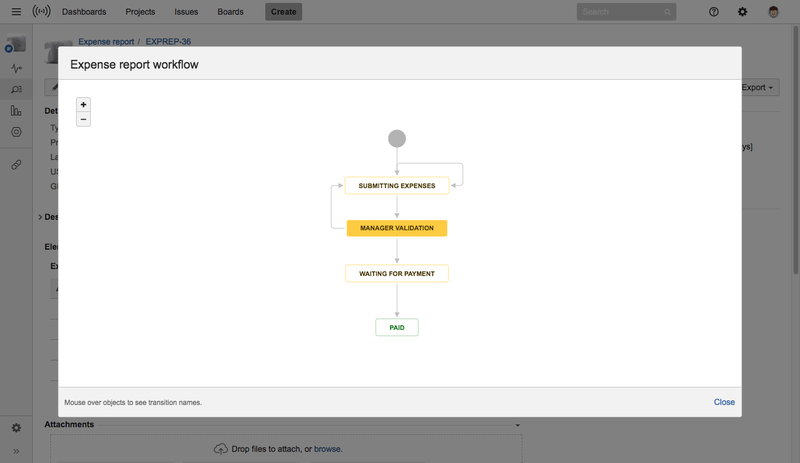
Task: Select the Manager Validation workflow status
Action: click(x=397, y=228)
